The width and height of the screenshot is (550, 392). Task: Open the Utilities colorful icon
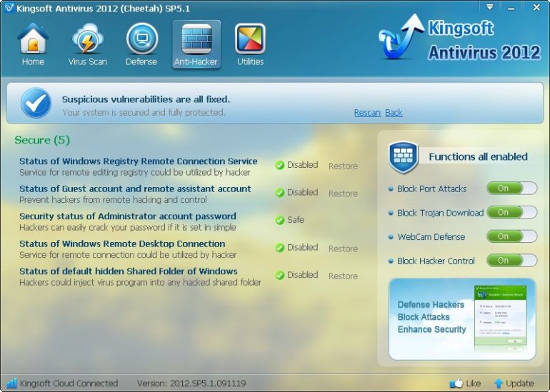(x=250, y=39)
